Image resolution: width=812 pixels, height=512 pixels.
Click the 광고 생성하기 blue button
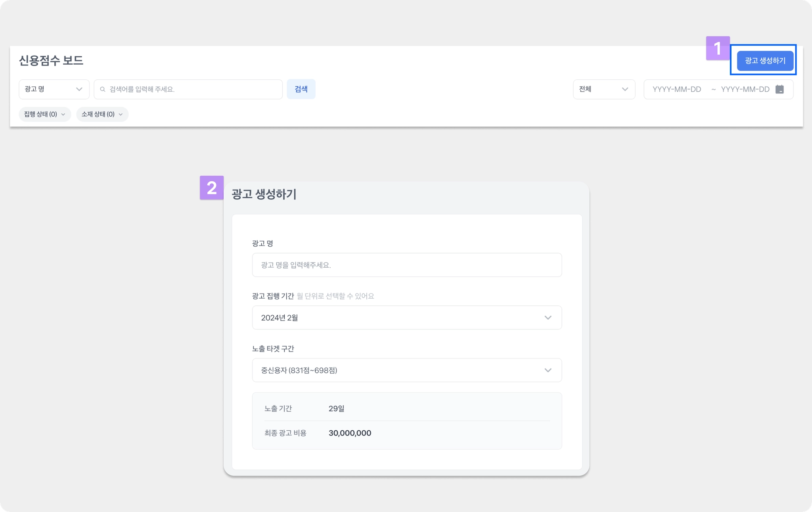tap(765, 61)
